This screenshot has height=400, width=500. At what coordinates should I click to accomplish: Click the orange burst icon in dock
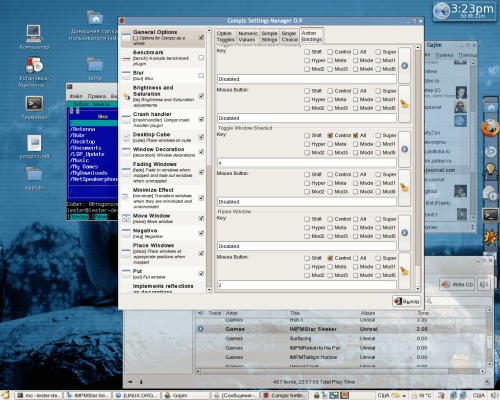click(491, 237)
